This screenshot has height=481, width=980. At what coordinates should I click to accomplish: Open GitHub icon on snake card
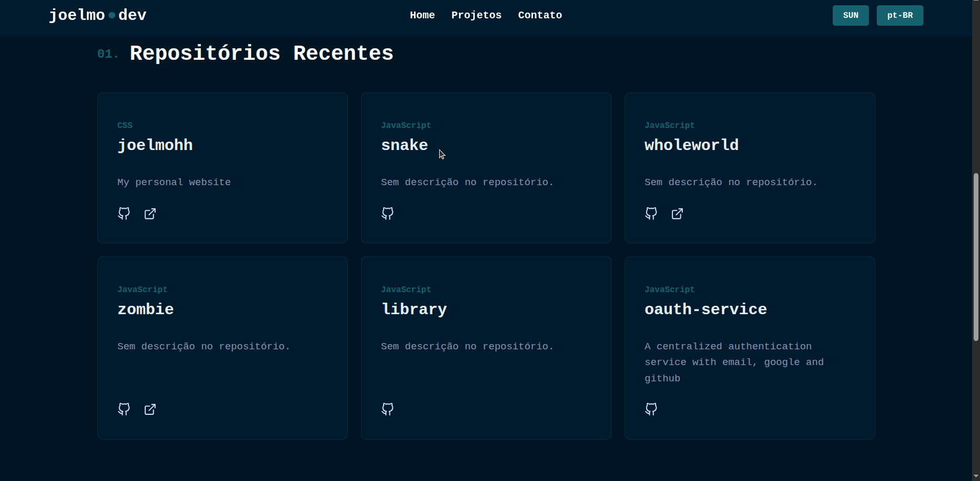pyautogui.click(x=387, y=213)
